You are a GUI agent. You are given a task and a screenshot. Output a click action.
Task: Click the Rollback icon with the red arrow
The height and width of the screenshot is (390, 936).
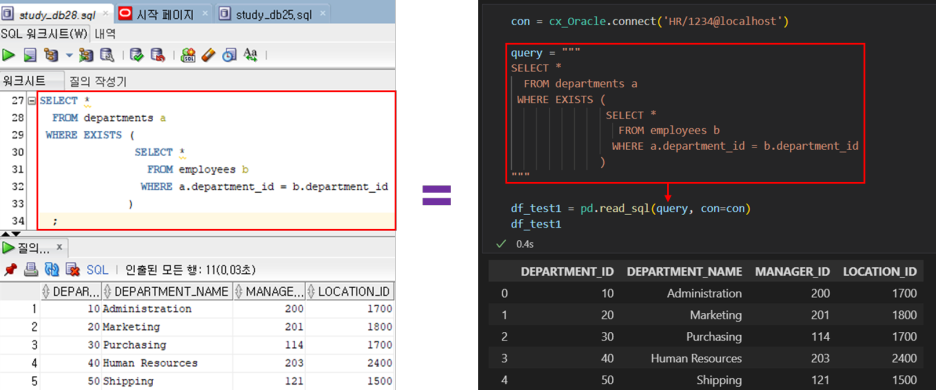[x=158, y=55]
